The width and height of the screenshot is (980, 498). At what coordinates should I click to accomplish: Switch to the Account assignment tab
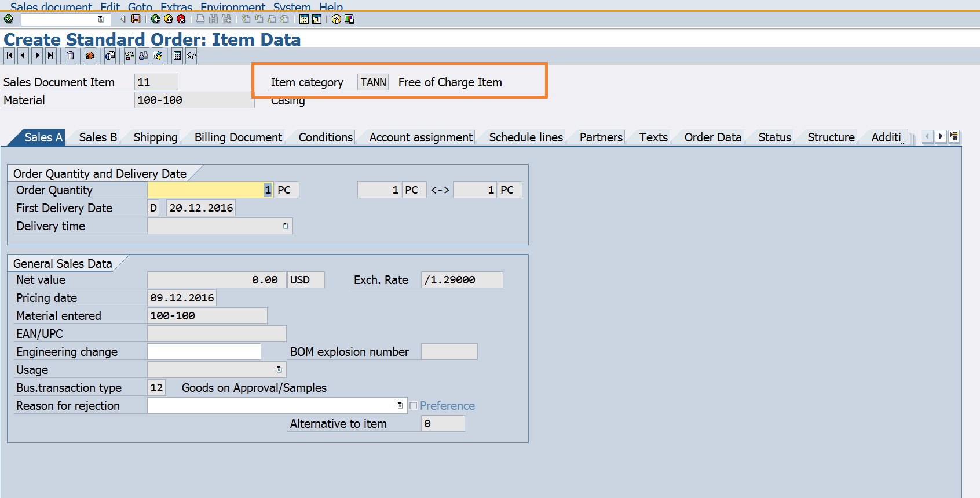pos(421,137)
